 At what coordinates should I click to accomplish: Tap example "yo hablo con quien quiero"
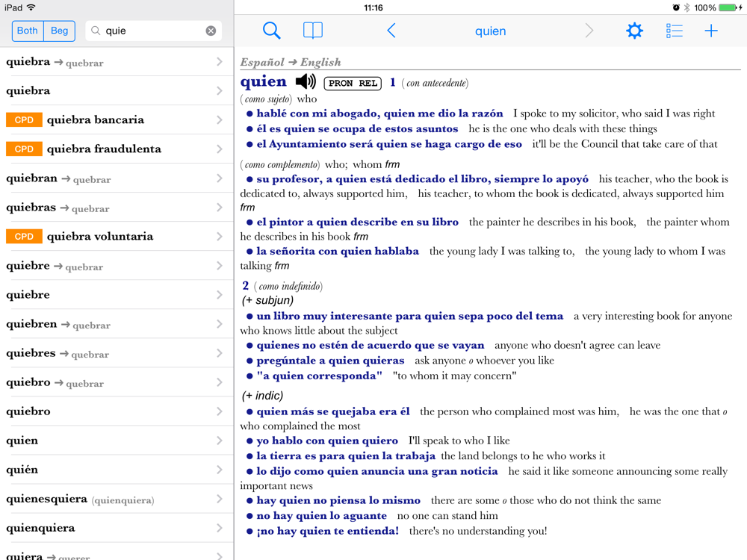coord(327,441)
